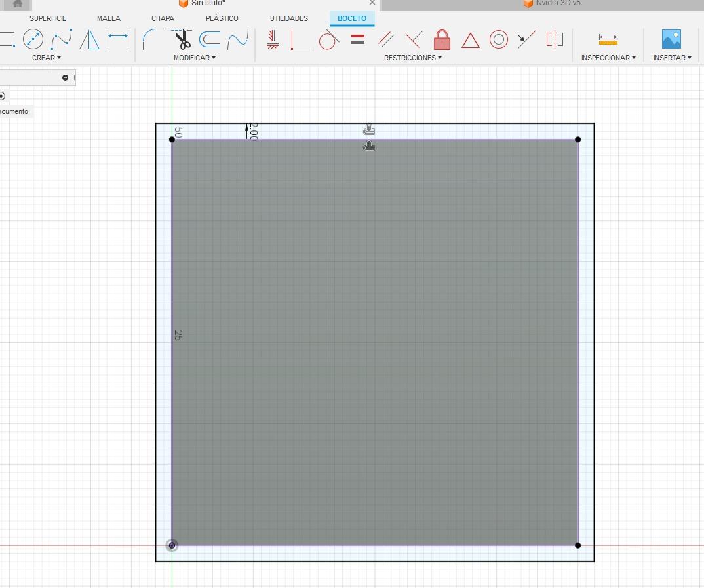Switch to the MALLA tab
The image size is (704, 588).
[x=109, y=18]
